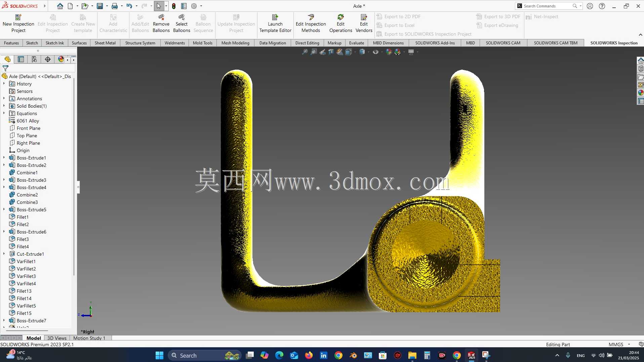Click Section View icon
This screenshot has height=362, width=644.
tap(331, 52)
